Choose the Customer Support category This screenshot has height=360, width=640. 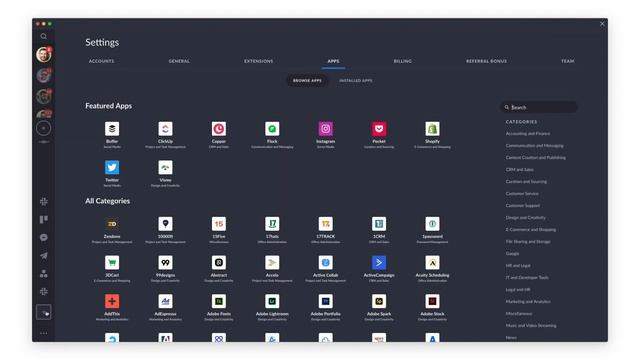(x=523, y=206)
